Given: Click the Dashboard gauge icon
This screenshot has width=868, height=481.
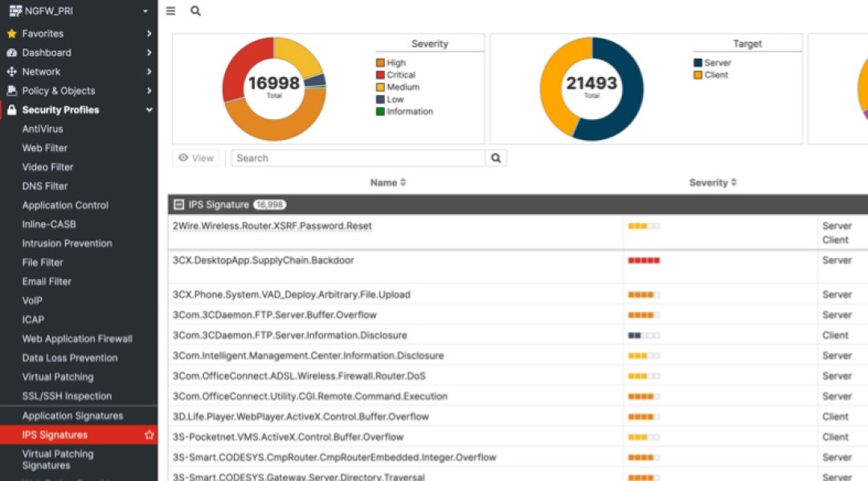Looking at the screenshot, I should 11,52.
